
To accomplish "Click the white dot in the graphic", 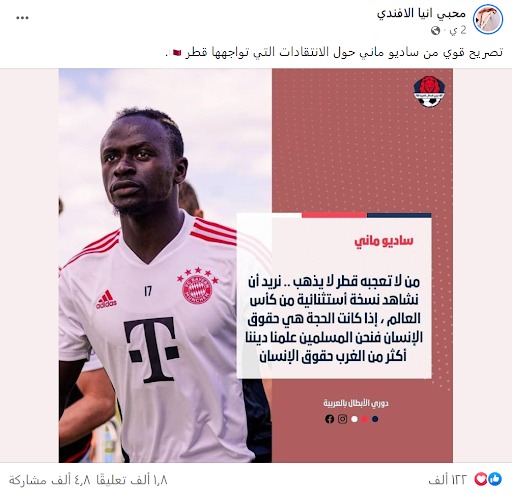I will (354, 419).
